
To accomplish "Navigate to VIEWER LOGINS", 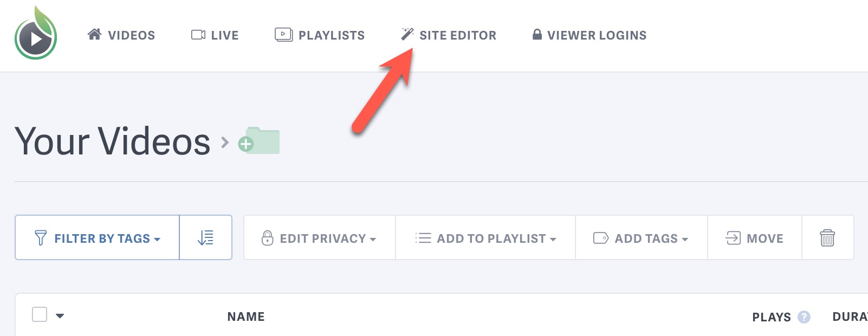I will (x=596, y=35).
